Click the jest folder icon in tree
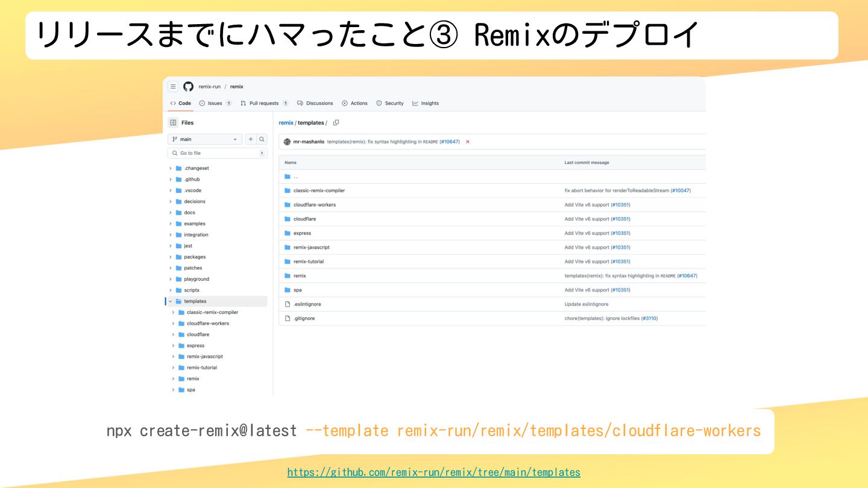 [x=178, y=246]
